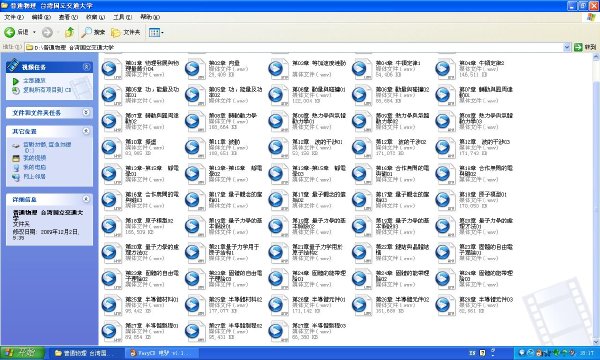Click the 复制所有项目到 CD link

[x=47, y=90]
